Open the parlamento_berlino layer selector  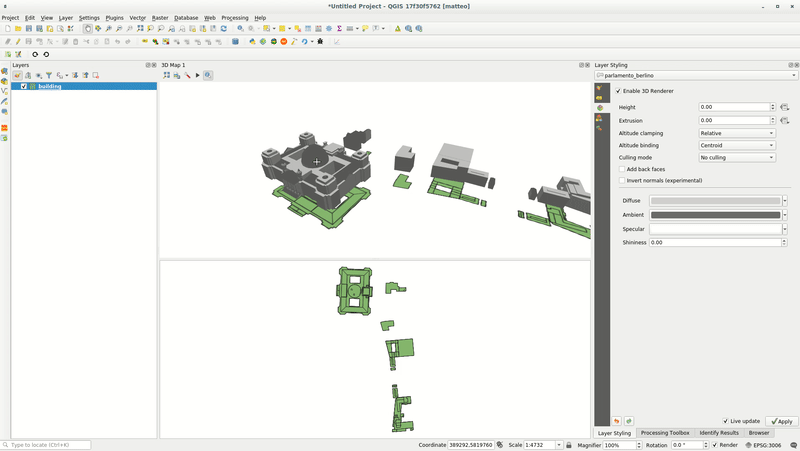pyautogui.click(x=695, y=75)
